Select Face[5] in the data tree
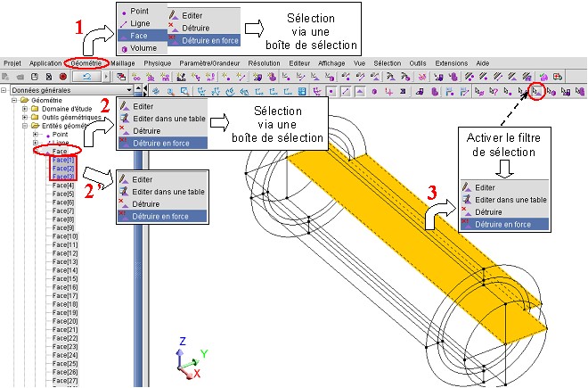588x388 pixels. [63, 194]
